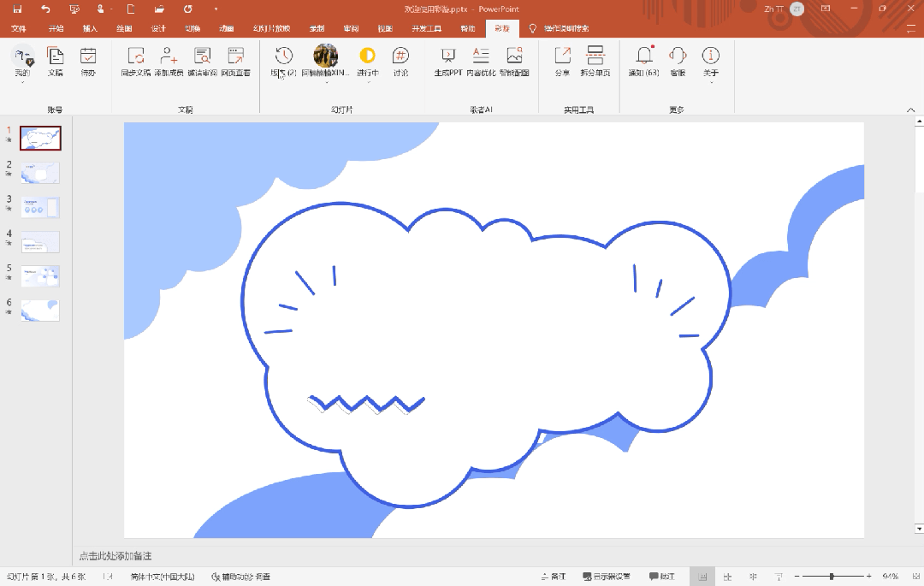Undo the last action
Viewport: 924px width, 586px height.
click(x=45, y=9)
